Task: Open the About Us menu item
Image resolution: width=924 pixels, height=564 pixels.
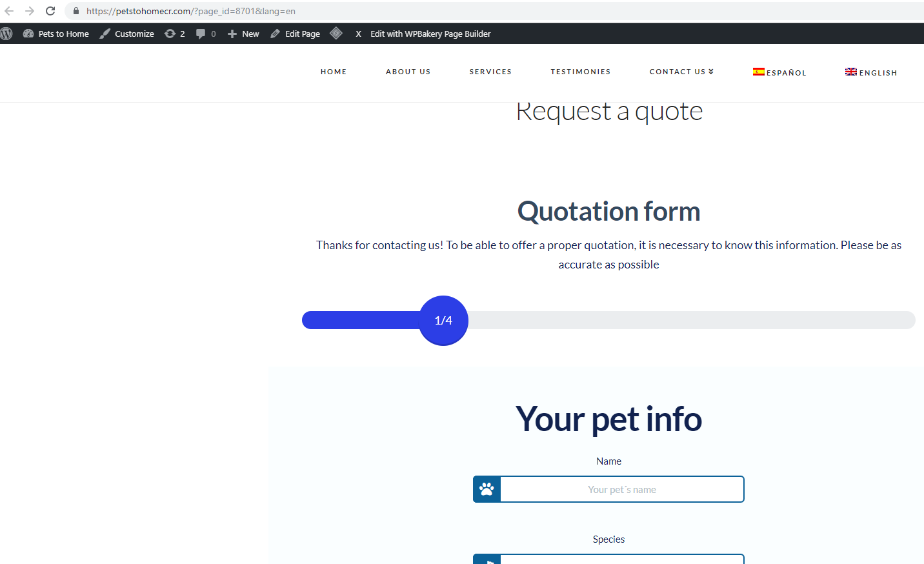Action: click(408, 72)
